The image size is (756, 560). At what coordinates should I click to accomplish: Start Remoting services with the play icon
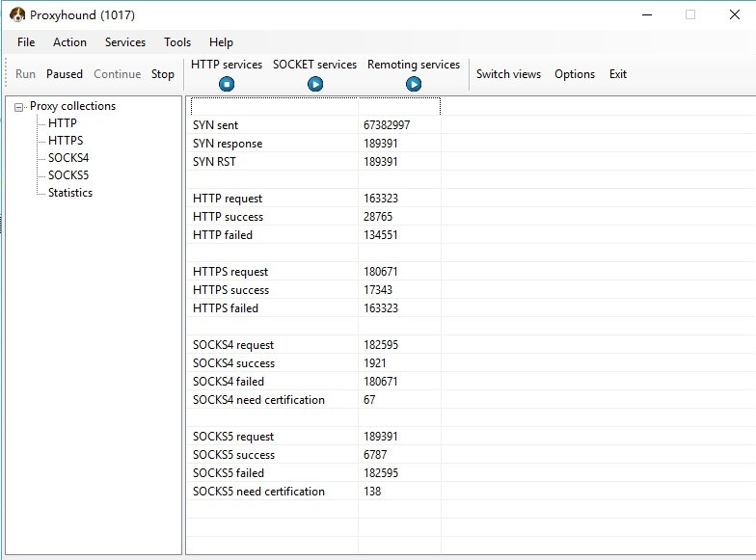(x=413, y=85)
